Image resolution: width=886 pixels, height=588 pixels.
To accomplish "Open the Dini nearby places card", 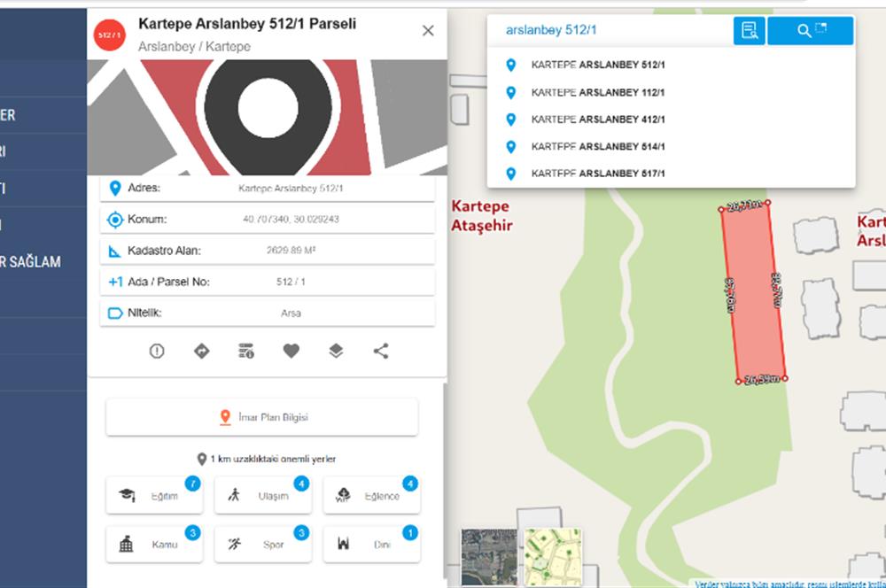I will (372, 544).
